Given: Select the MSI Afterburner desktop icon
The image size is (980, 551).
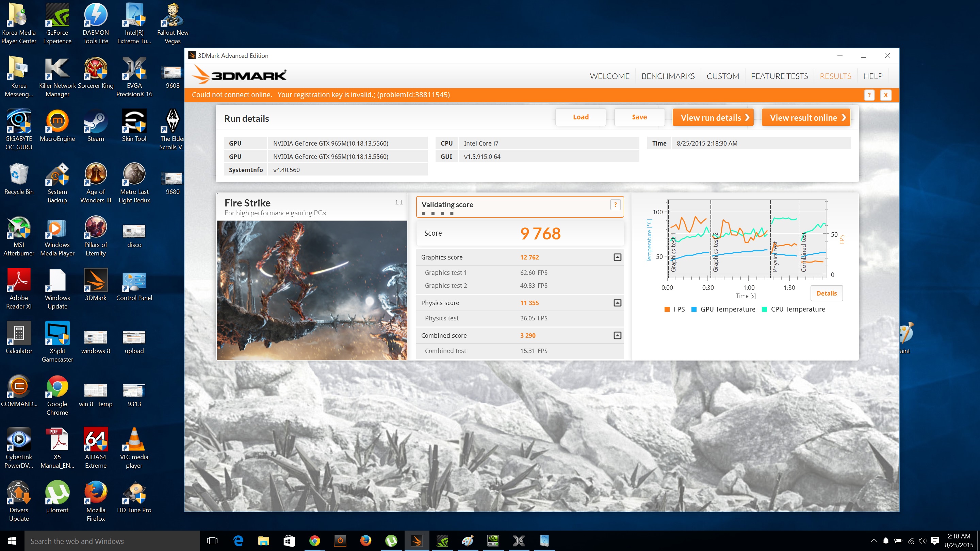Looking at the screenshot, I should tap(19, 236).
